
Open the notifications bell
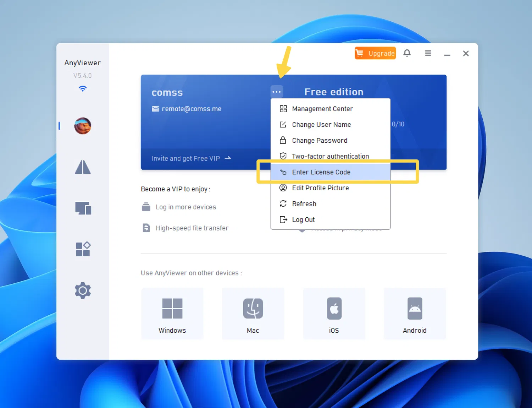(407, 53)
